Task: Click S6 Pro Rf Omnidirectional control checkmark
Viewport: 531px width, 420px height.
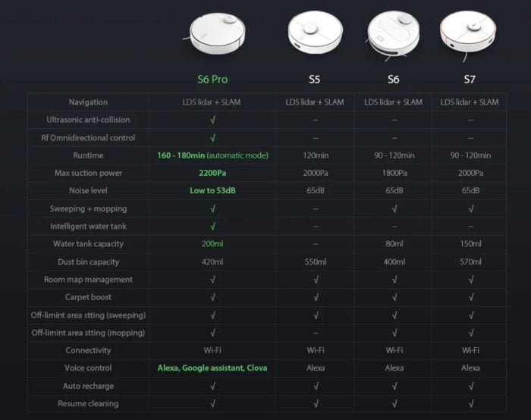Action: click(212, 138)
